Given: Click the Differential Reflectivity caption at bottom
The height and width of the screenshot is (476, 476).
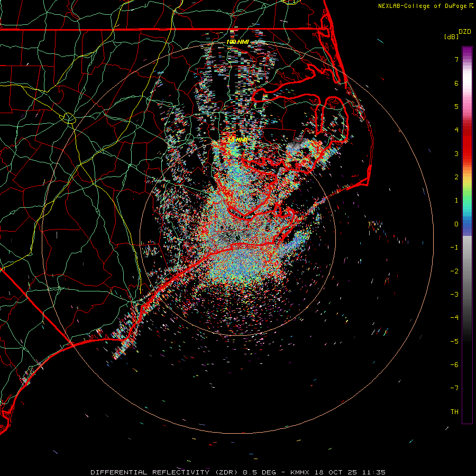Looking at the screenshot, I should pyautogui.click(x=238, y=472).
